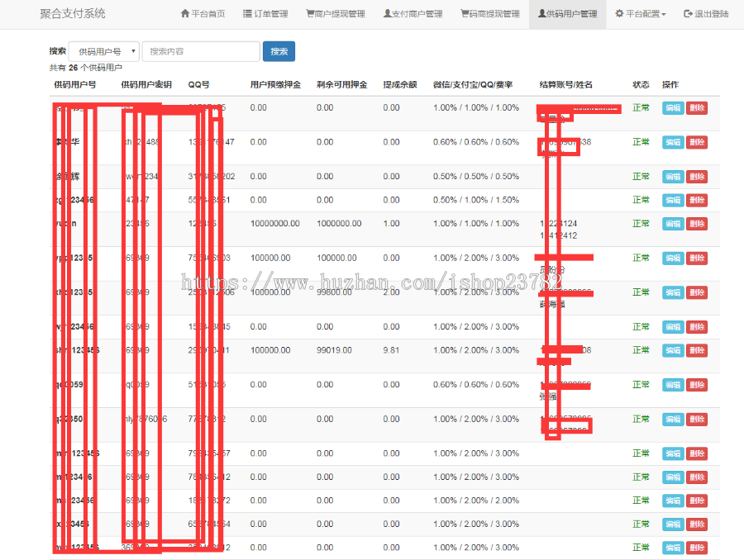Click the 9.81 commission balance cell
This screenshot has height=560, width=744.
(391, 350)
